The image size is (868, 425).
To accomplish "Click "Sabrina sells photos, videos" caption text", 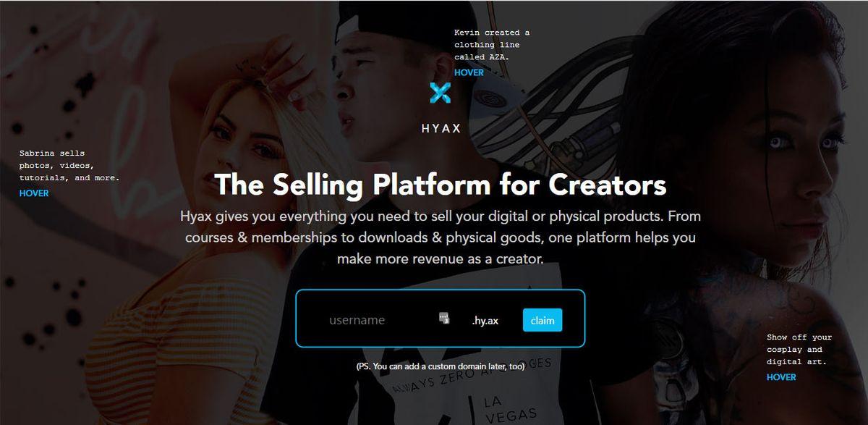I will pyautogui.click(x=69, y=165).
